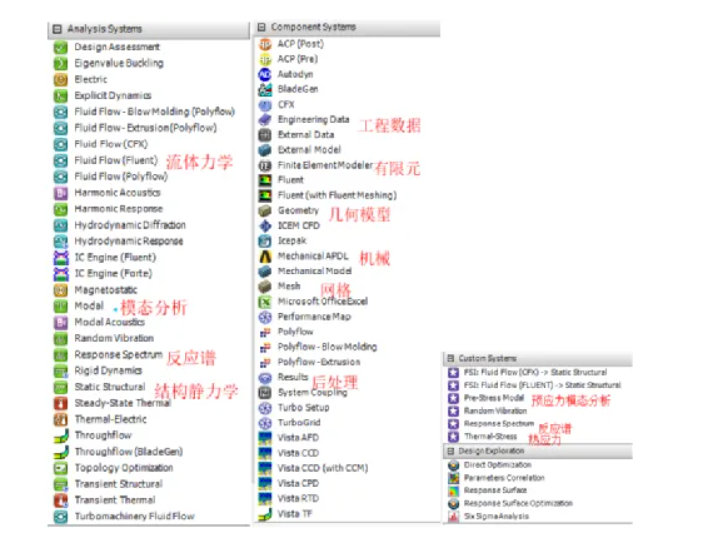Click the Modal analysis icon
Screen dimensions: 715x550
(61, 306)
